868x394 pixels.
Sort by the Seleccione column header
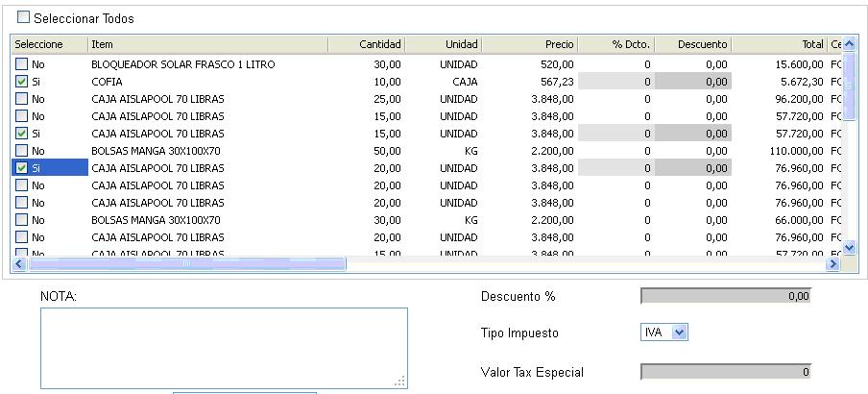[x=49, y=44]
